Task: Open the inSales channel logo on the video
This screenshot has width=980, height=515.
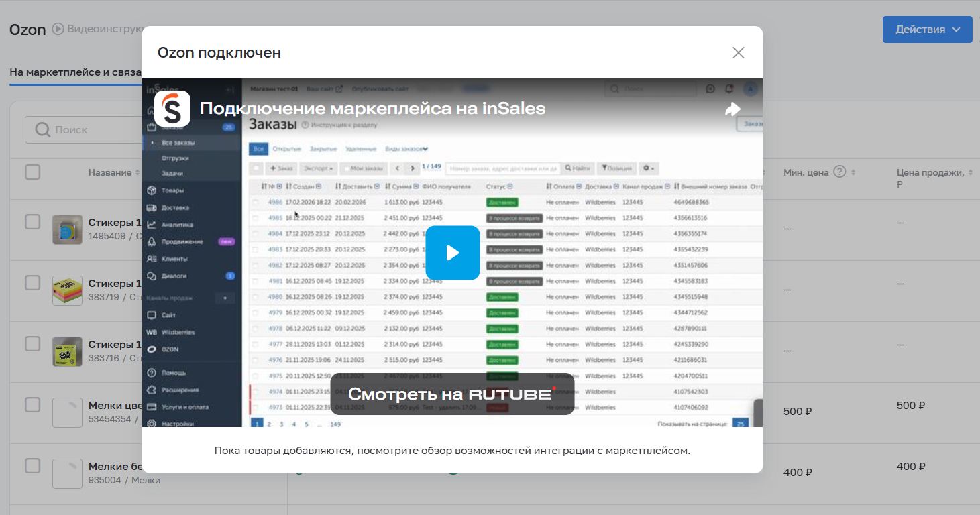Action: 172,109
